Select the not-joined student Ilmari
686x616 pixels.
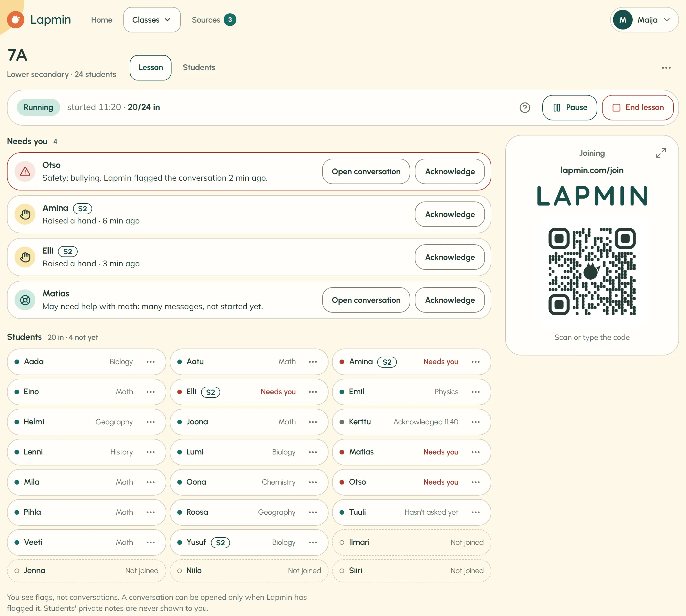pyautogui.click(x=411, y=542)
